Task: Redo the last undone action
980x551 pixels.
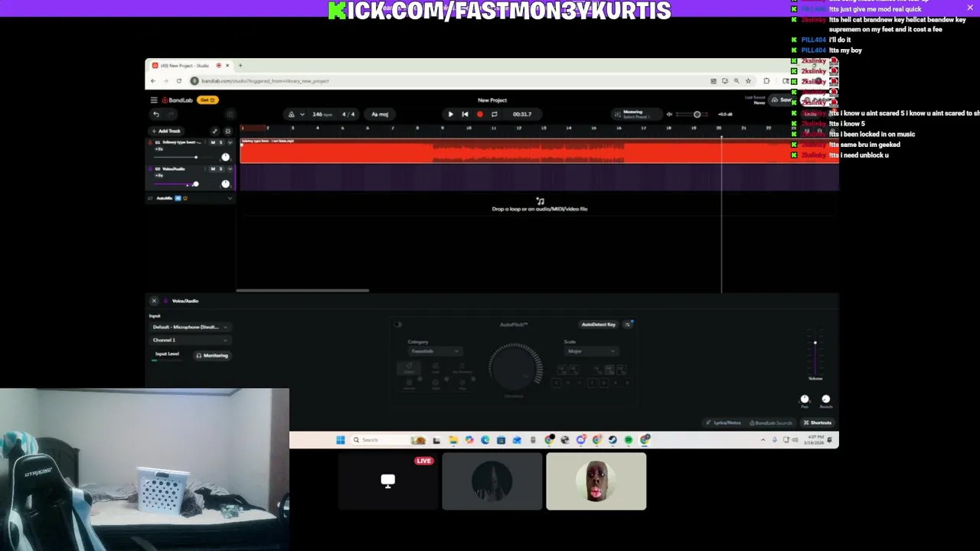Action: (x=171, y=115)
